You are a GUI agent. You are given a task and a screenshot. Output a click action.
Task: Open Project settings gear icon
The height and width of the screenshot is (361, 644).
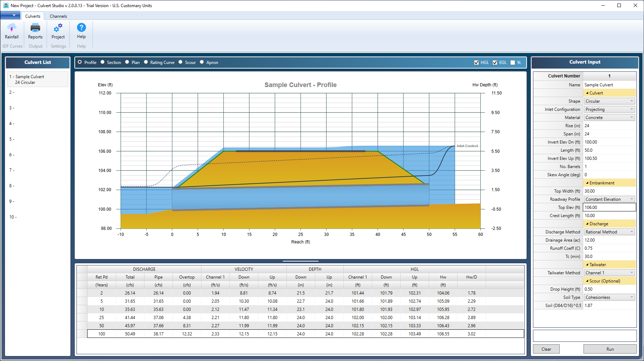[58, 28]
